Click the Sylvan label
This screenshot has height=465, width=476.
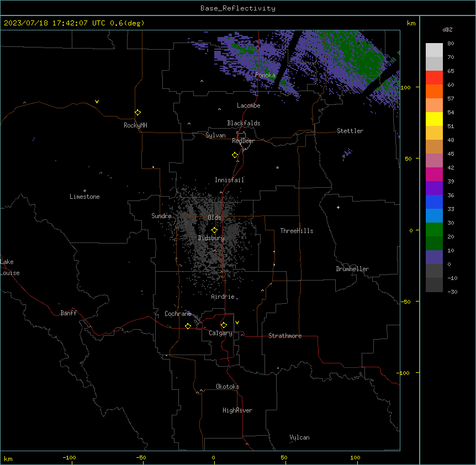(x=215, y=135)
